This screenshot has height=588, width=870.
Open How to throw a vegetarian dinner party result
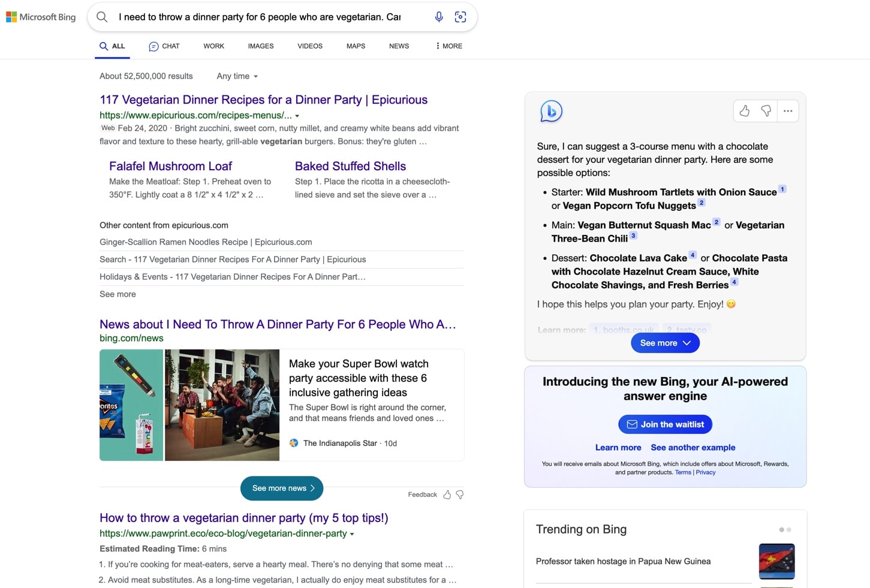244,518
